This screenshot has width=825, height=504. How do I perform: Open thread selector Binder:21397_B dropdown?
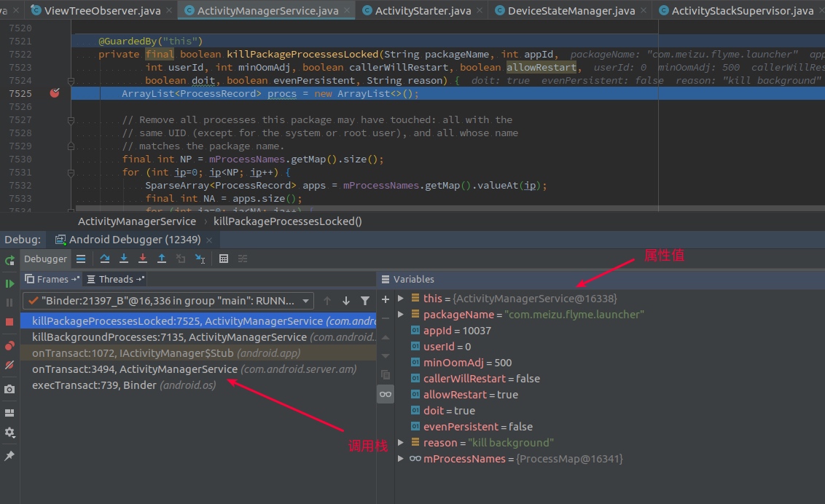click(x=168, y=301)
